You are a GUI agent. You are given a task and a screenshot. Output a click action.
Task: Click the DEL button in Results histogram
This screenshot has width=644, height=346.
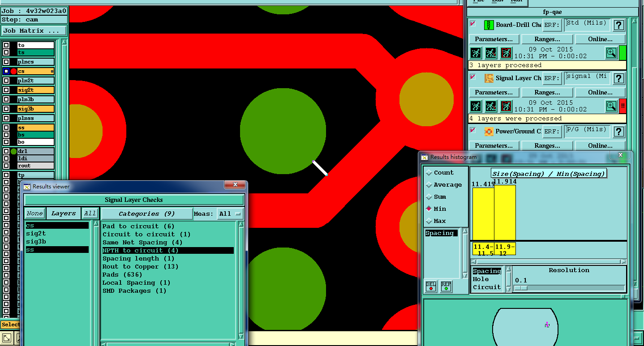pos(431,286)
